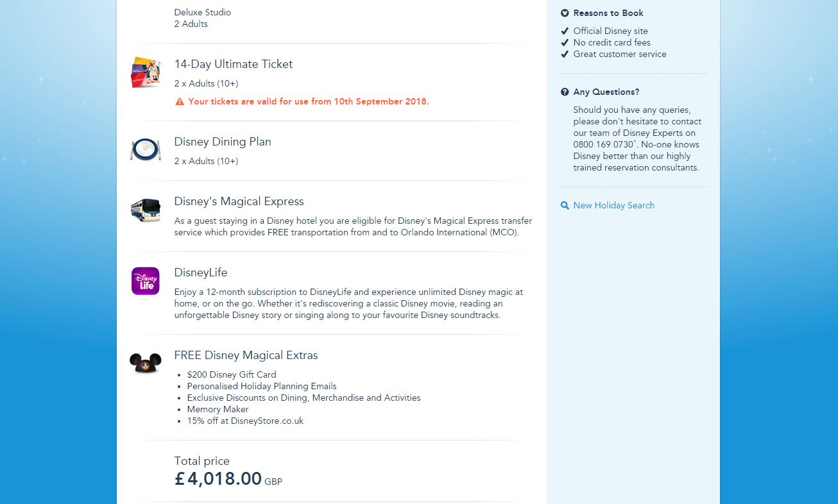Click the Great customer service checkmark
The height and width of the screenshot is (504, 838).
pyautogui.click(x=565, y=55)
